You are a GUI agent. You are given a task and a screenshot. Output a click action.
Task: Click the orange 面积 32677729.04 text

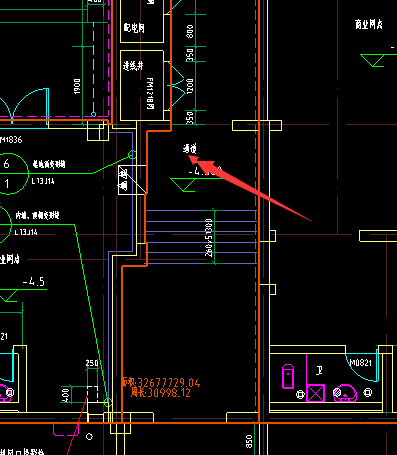[x=161, y=382]
